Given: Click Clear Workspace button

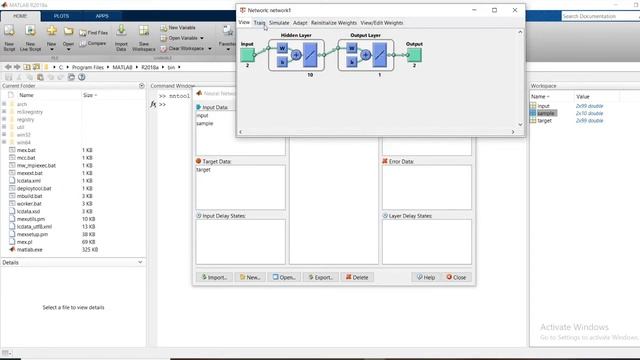Looking at the screenshot, I should (x=182, y=49).
